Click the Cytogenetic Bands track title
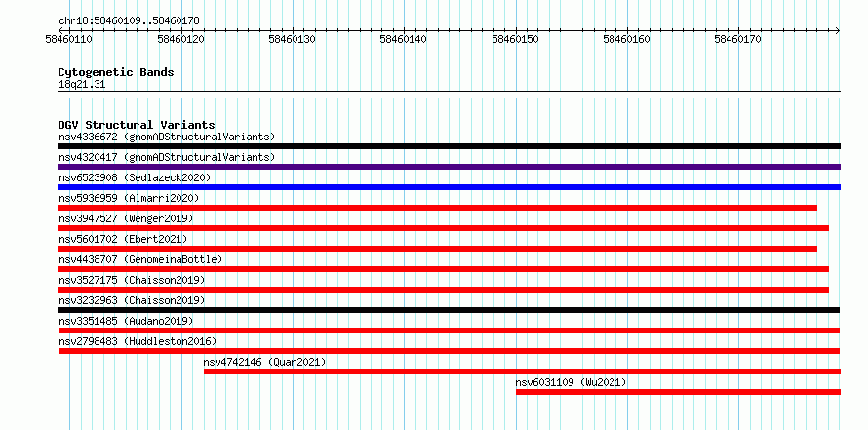The height and width of the screenshot is (430, 868). tap(116, 72)
